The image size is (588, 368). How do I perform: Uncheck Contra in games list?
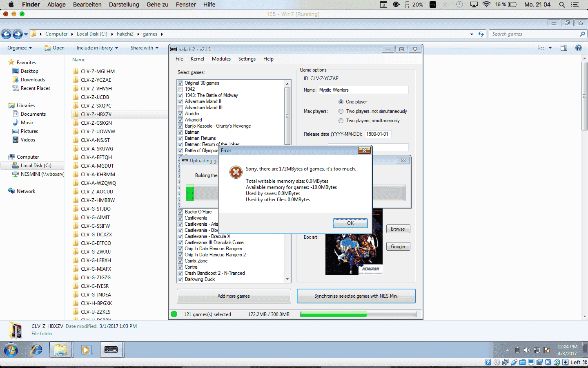pos(180,267)
